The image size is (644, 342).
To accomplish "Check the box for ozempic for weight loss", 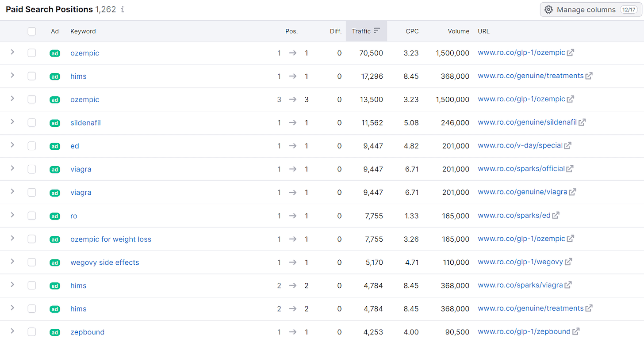I will pyautogui.click(x=31, y=239).
